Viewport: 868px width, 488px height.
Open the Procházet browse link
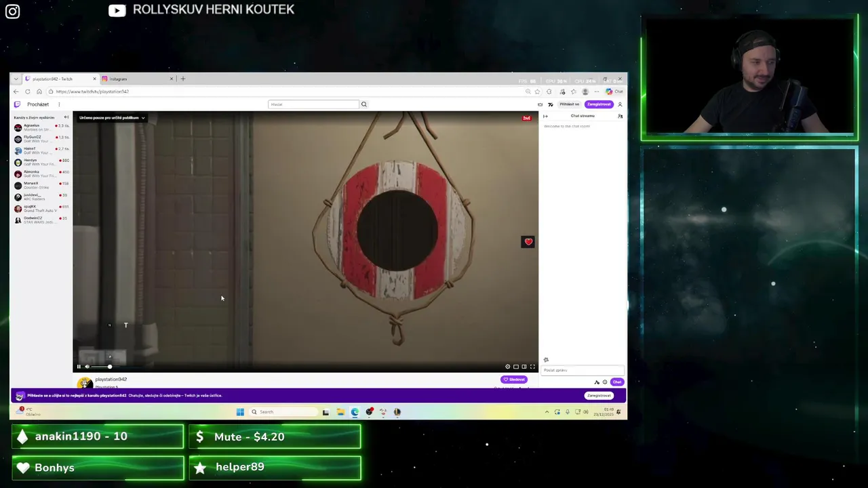click(x=38, y=104)
